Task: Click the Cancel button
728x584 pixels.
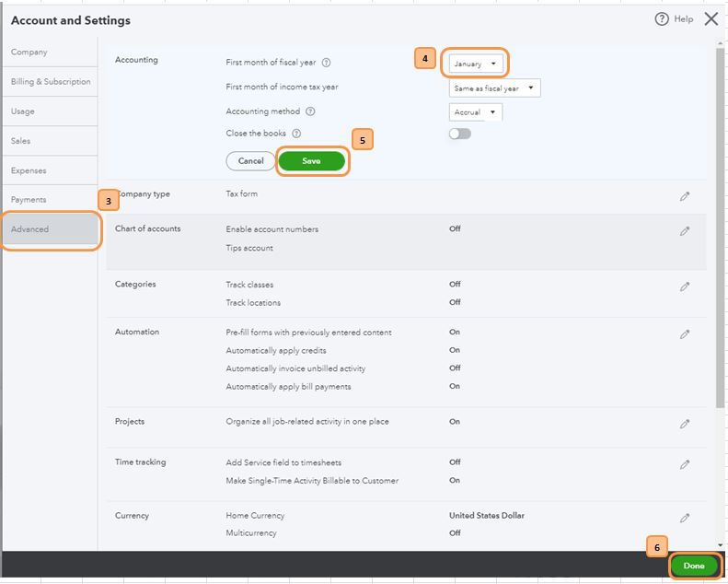Action: tap(250, 161)
